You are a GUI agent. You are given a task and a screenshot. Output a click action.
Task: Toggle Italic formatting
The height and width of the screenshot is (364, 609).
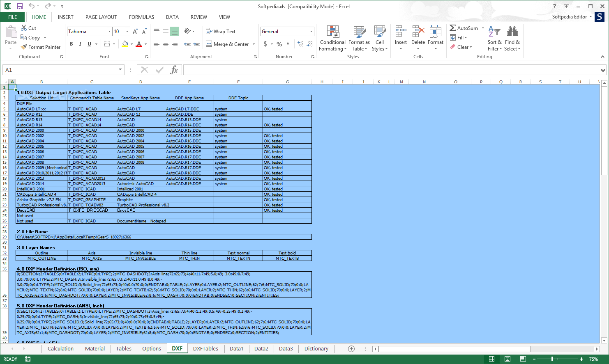pos(80,44)
